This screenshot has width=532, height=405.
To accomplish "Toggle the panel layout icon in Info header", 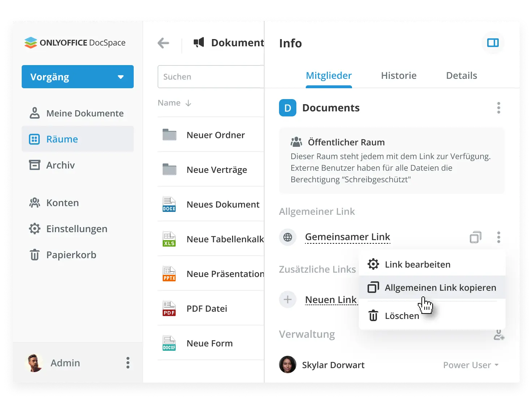I will click(493, 43).
